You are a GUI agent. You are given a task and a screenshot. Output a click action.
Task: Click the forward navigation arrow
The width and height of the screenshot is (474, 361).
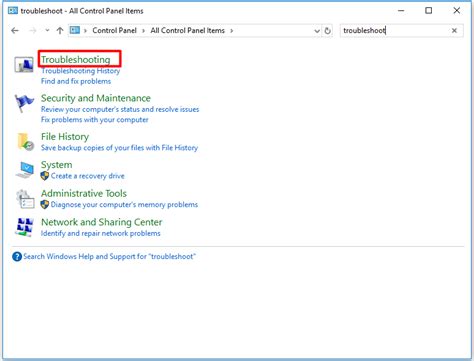33,31
